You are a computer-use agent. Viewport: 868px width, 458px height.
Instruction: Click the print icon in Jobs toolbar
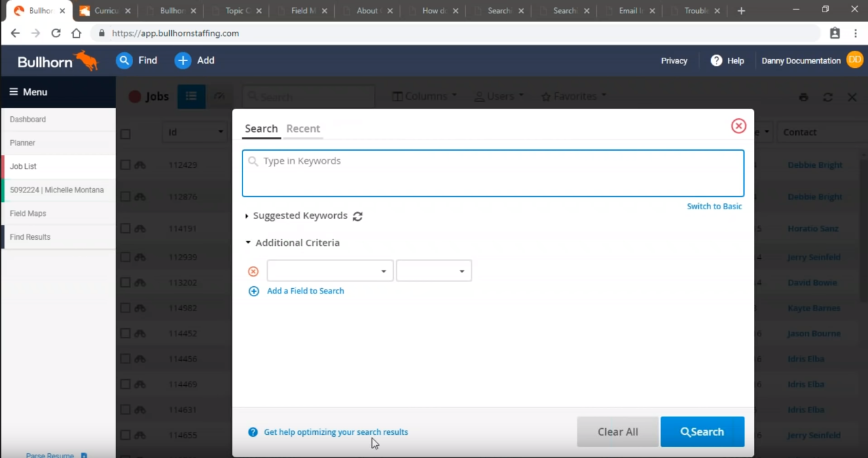tap(803, 97)
